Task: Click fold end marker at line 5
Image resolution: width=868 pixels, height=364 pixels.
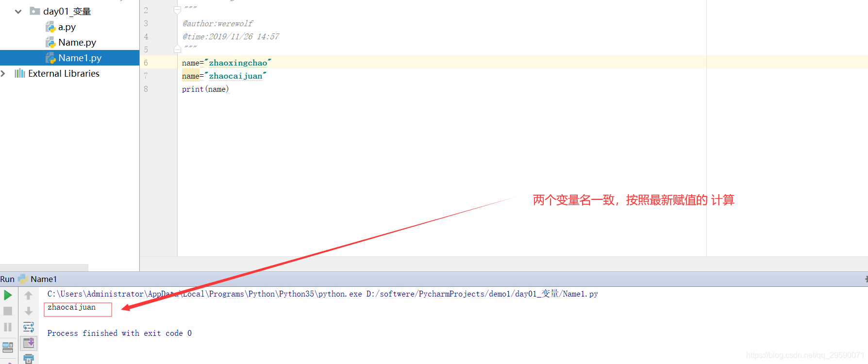Action: [x=177, y=49]
